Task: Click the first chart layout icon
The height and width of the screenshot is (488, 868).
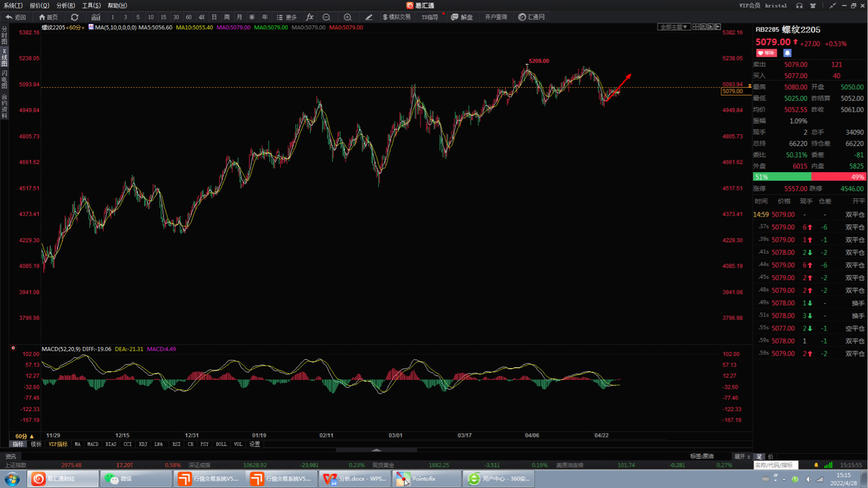Action: 696,27
